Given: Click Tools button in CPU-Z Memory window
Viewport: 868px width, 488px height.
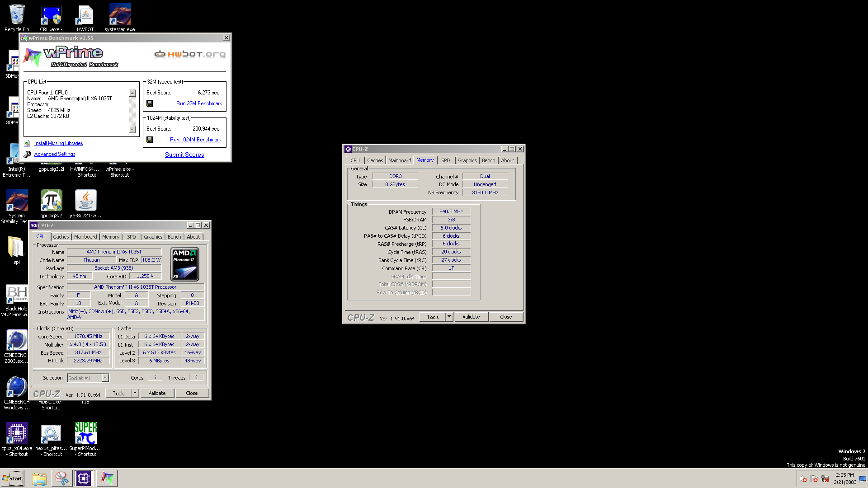Looking at the screenshot, I should [x=433, y=317].
